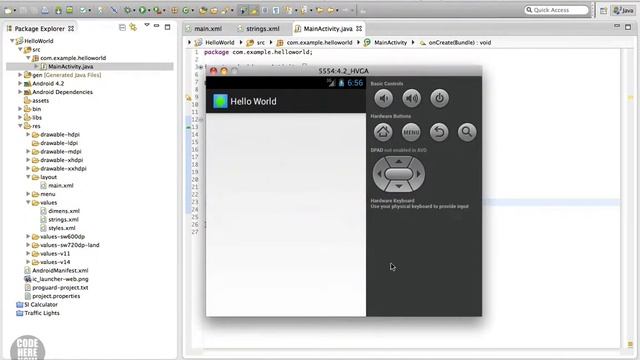The image size is (640, 360).
Task: Click the Java perspective button
Action: point(623,11)
